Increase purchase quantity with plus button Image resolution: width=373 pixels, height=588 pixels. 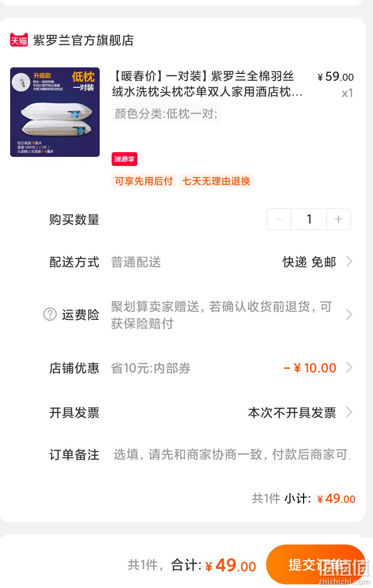(x=339, y=219)
